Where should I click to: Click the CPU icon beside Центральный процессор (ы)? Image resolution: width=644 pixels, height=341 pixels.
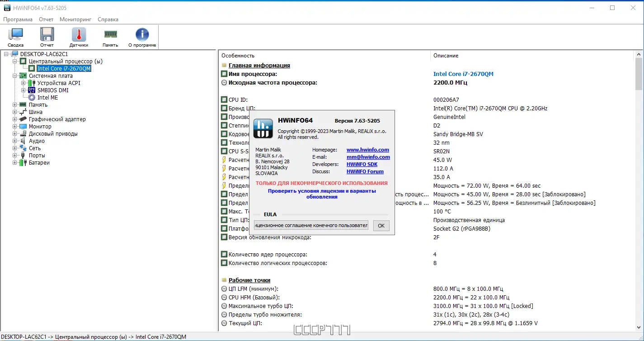tap(24, 62)
